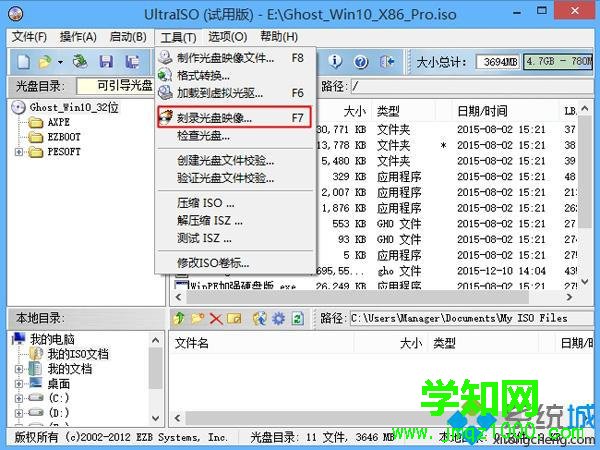The image size is (600, 450).
Task: Click the Help question mark icon
Action: click(361, 62)
